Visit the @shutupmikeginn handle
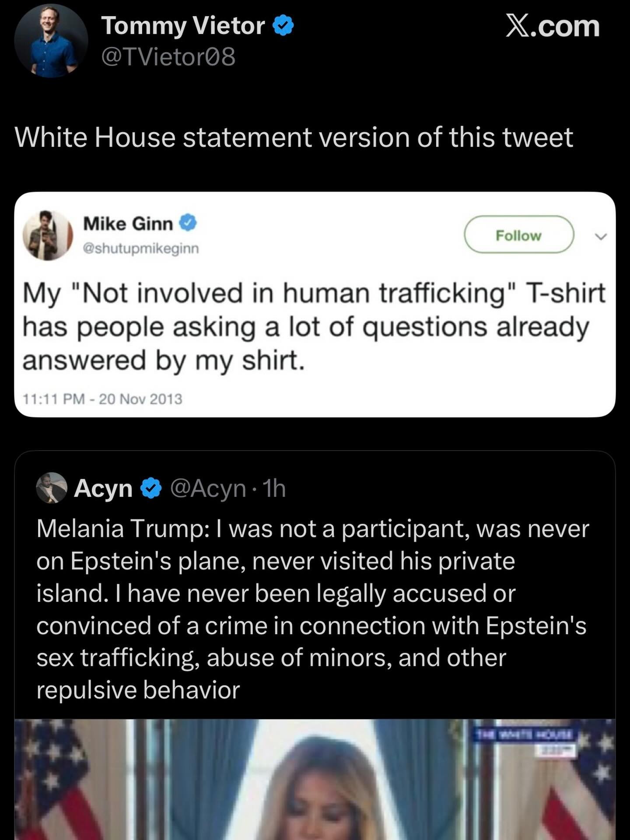Screen dimensions: 630x840 click(141, 248)
